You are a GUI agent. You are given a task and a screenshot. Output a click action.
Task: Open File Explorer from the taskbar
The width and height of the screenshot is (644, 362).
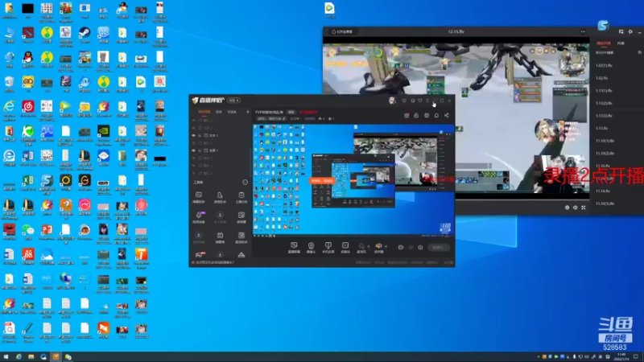coord(31,356)
